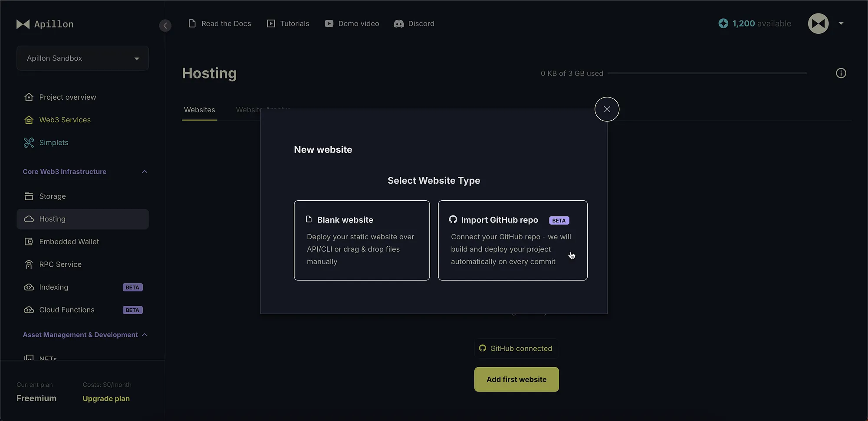The image size is (868, 421).
Task: Click the Storage folder icon
Action: [x=29, y=196]
